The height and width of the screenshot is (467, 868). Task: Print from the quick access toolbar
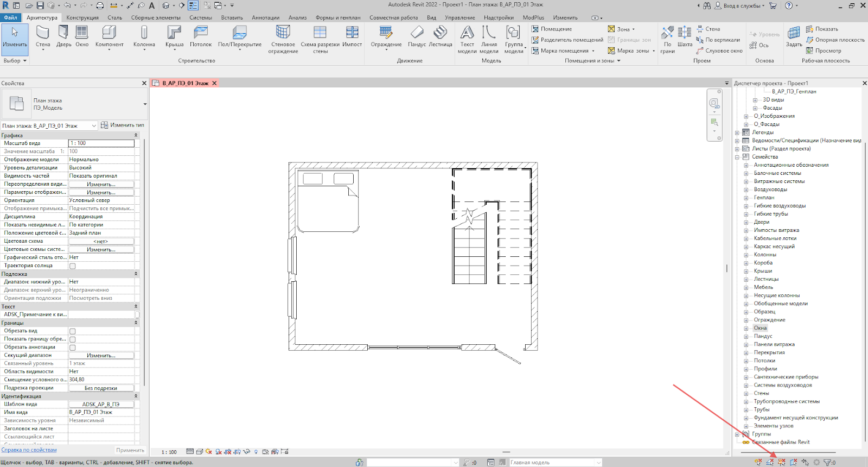[100, 5]
